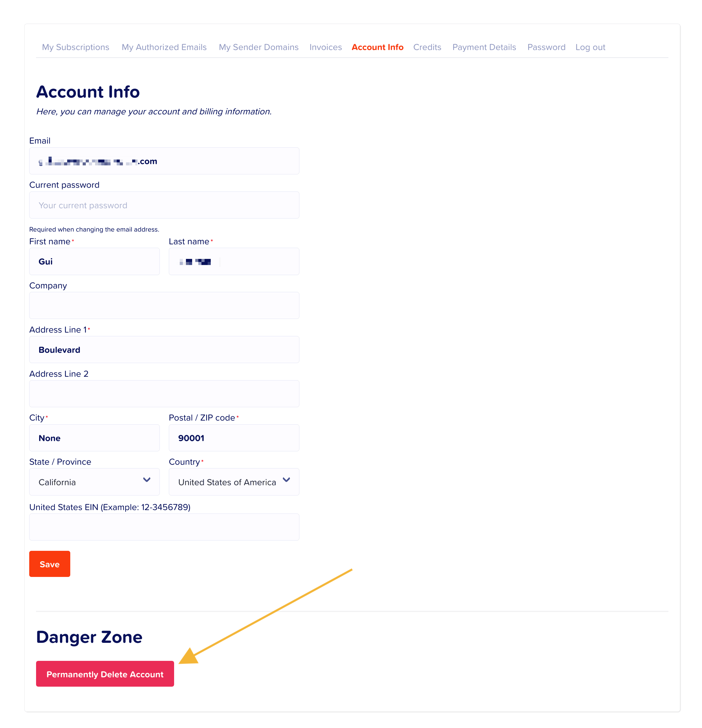Open the Credits tab

(x=427, y=47)
